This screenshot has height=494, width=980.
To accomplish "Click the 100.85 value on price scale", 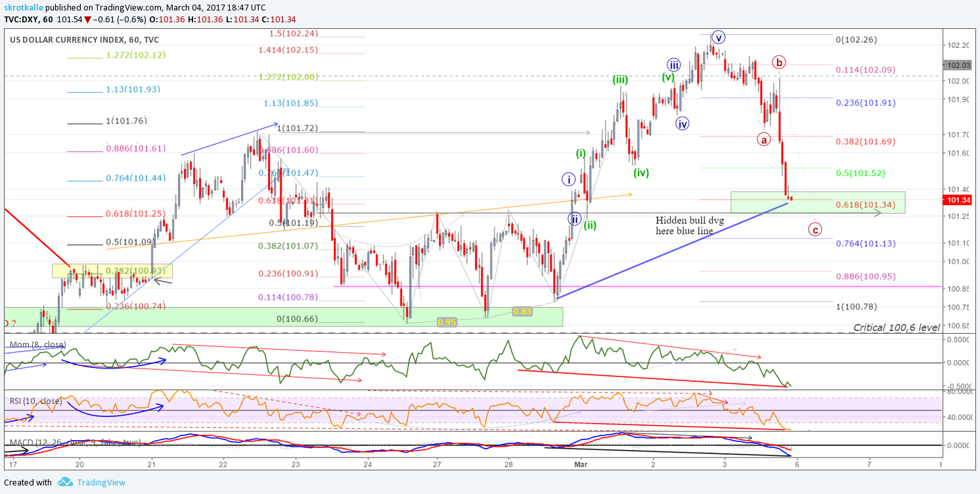I will click(x=958, y=289).
